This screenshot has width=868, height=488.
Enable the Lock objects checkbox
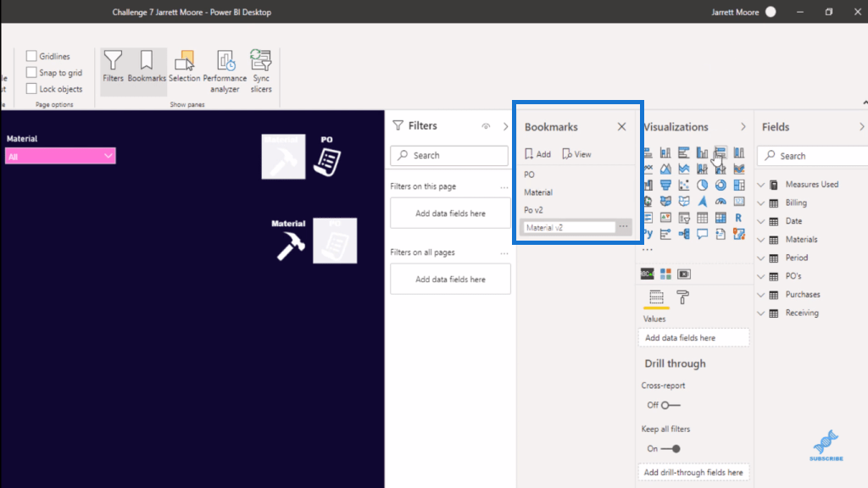[x=31, y=88]
